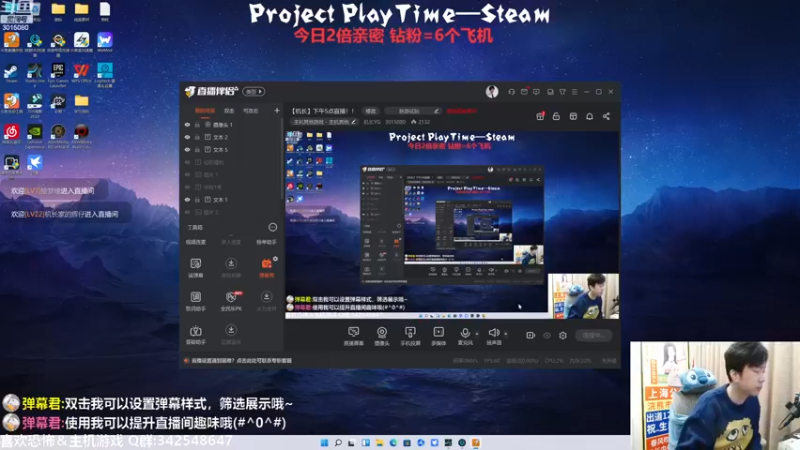This screenshot has height=450, width=800.
Task: Toggle preview eye icon in bottom bar
Action: (547, 335)
